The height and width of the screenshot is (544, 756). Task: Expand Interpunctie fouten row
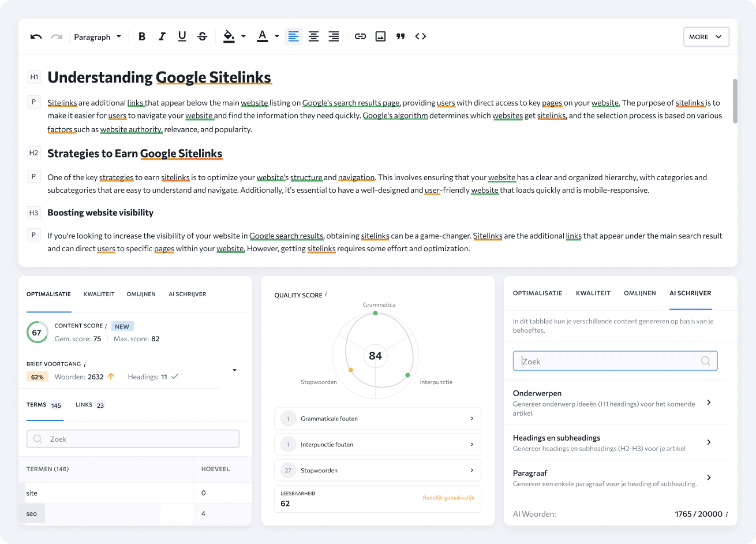(377, 445)
